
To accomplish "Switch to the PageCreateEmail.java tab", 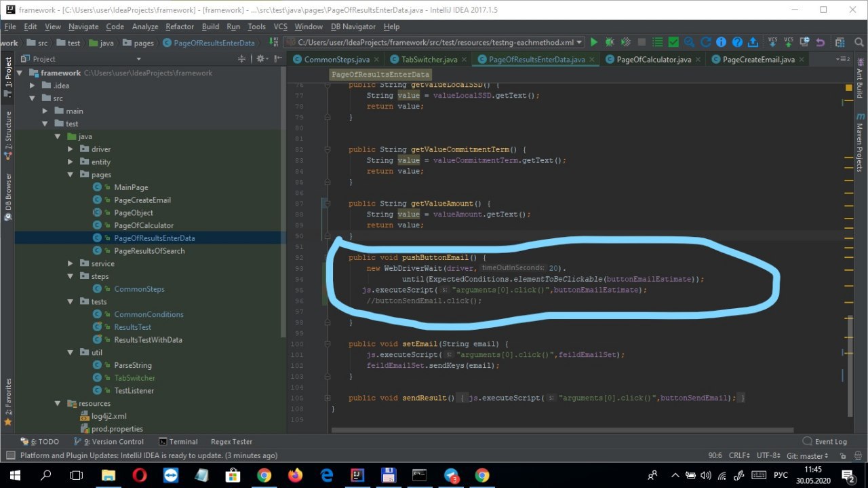I will (758, 60).
